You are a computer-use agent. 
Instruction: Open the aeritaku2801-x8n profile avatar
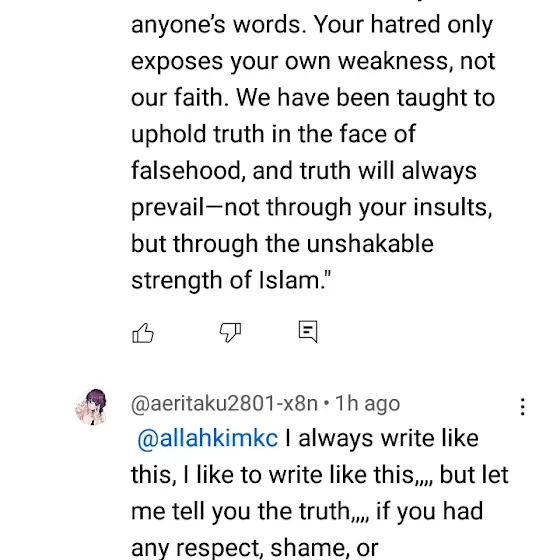[92, 407]
